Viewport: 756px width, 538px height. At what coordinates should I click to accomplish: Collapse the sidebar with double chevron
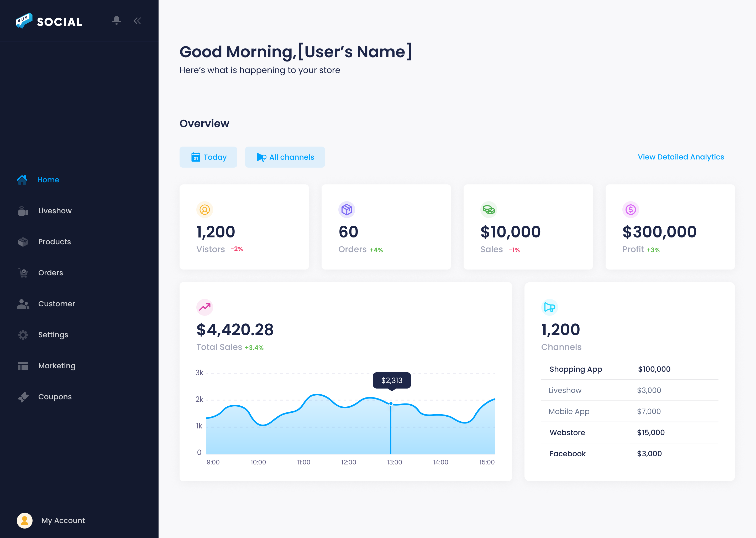tap(137, 21)
